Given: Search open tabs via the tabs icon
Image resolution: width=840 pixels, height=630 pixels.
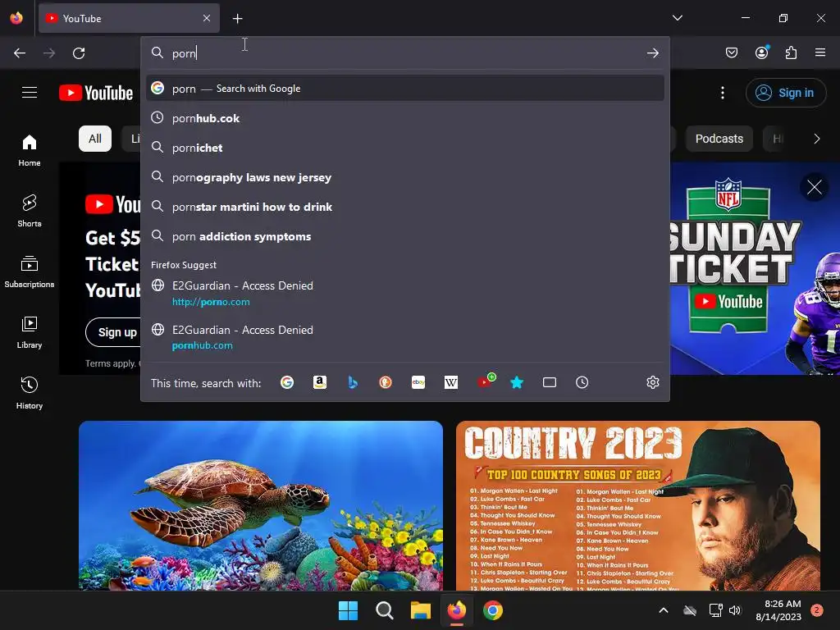Looking at the screenshot, I should coord(549,382).
